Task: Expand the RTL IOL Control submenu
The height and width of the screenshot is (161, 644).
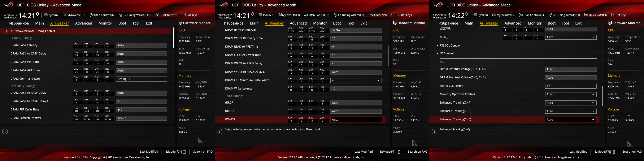Action: [450, 45]
